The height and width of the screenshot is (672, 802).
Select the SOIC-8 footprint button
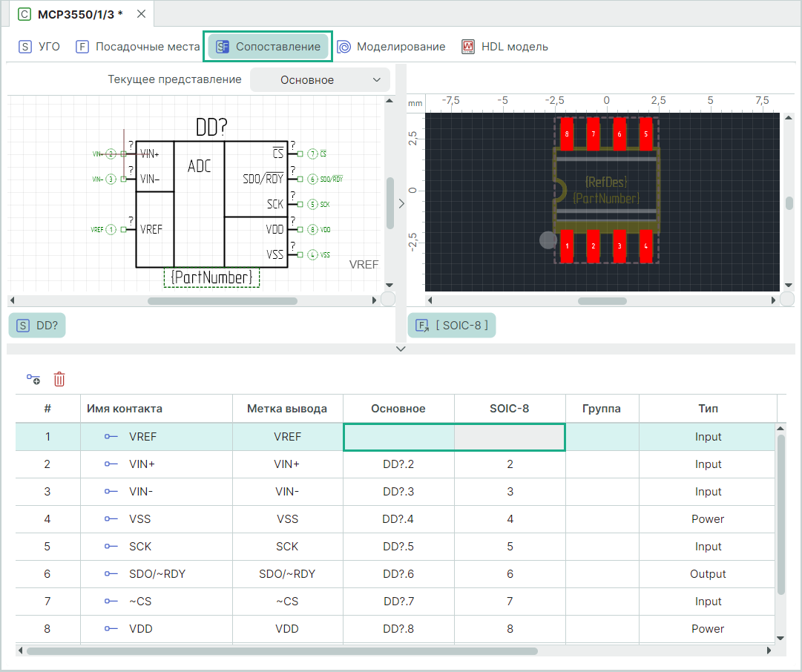(x=452, y=326)
